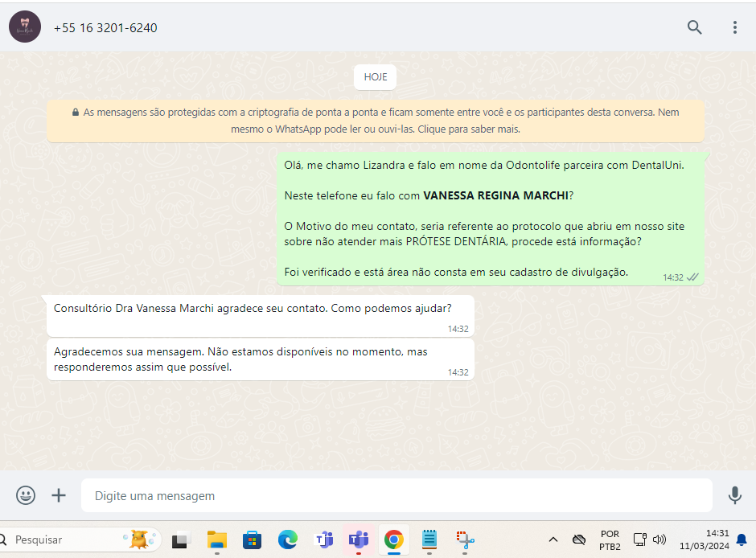Open the contact profile picture
756x558 pixels.
pyautogui.click(x=25, y=27)
